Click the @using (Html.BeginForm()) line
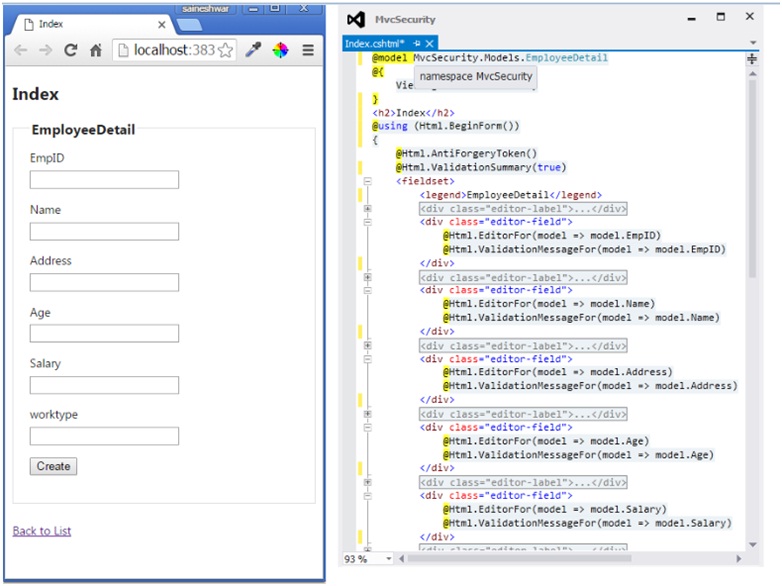The height and width of the screenshot is (586, 782). [x=446, y=126]
